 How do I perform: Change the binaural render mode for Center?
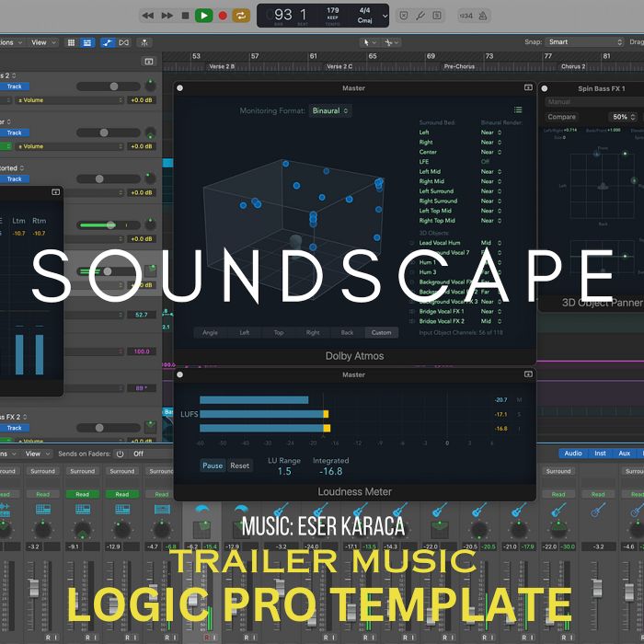[x=491, y=152]
